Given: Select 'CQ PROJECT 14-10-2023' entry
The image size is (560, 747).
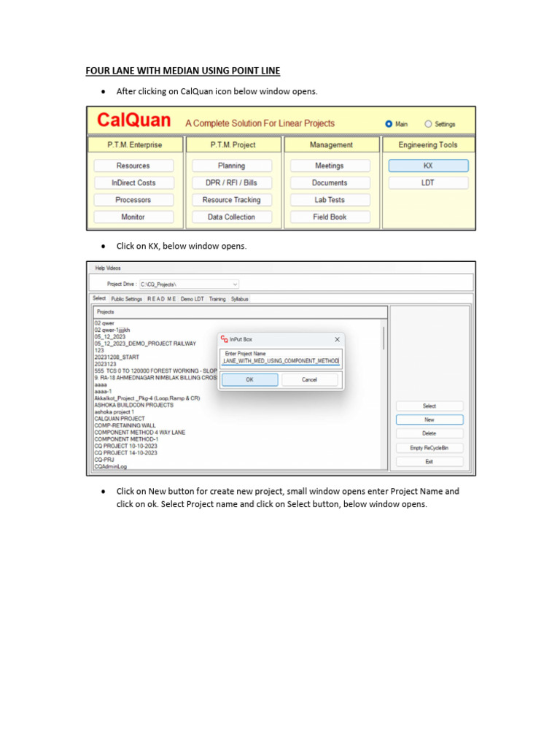Looking at the screenshot, I should pyautogui.click(x=125, y=453).
